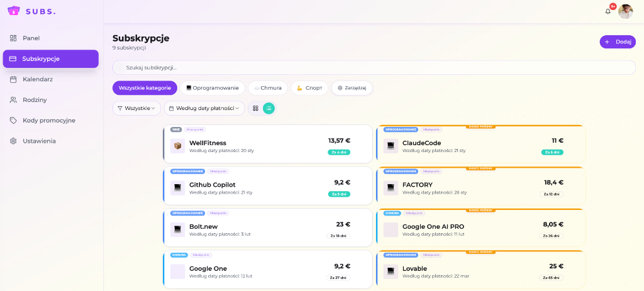Add a subscription with Dodaj button
The height and width of the screenshot is (291, 644).
click(618, 42)
